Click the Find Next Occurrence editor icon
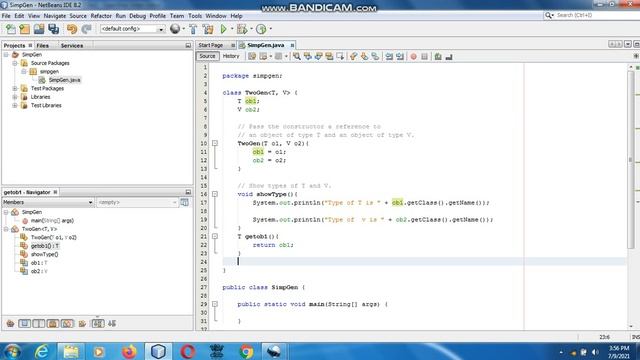Viewport: 640px width, 360px height. [319, 56]
